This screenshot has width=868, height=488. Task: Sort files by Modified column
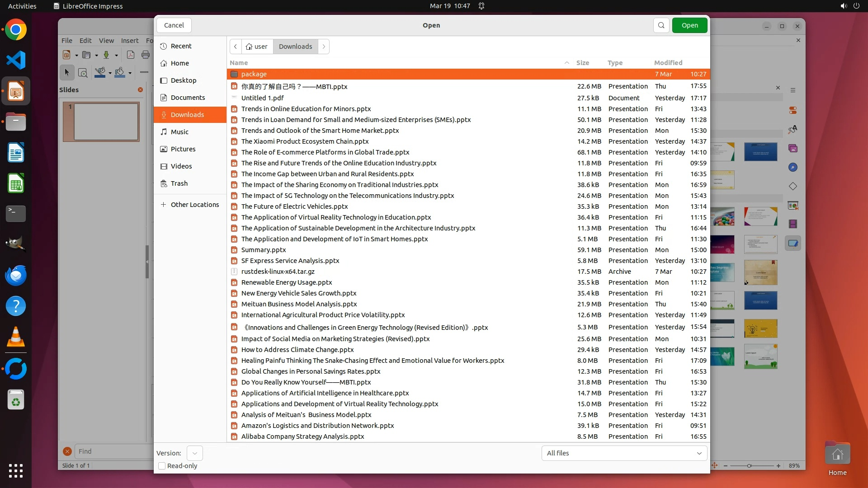click(x=668, y=63)
